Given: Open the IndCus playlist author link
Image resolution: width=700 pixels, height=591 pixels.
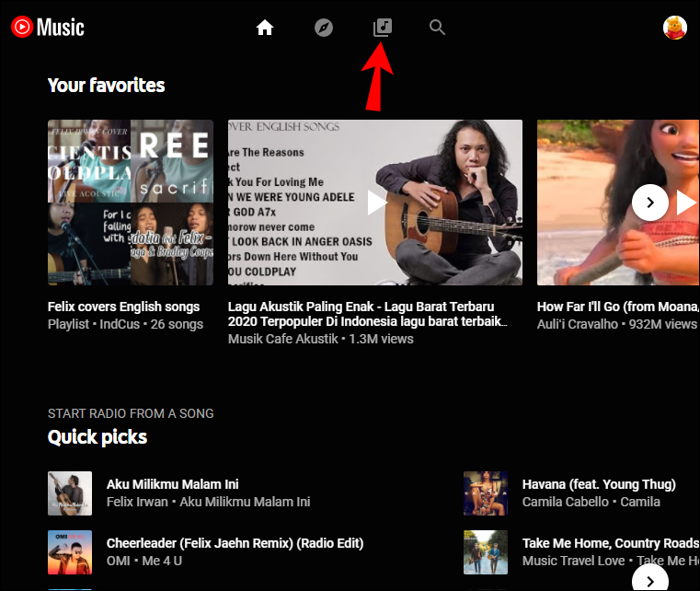Looking at the screenshot, I should coord(120,324).
